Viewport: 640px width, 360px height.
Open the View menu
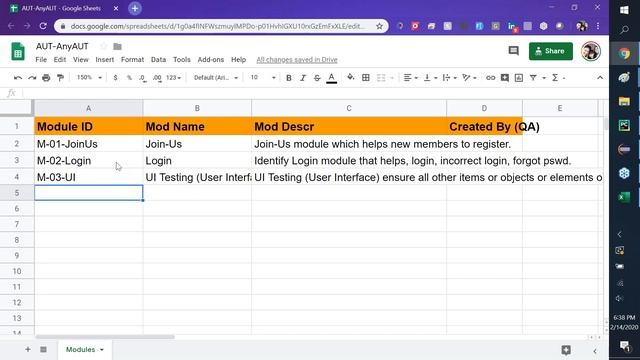(81, 60)
